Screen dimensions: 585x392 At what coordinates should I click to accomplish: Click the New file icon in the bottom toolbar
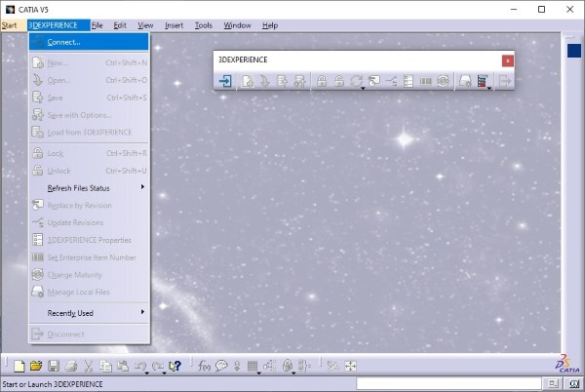(19, 366)
